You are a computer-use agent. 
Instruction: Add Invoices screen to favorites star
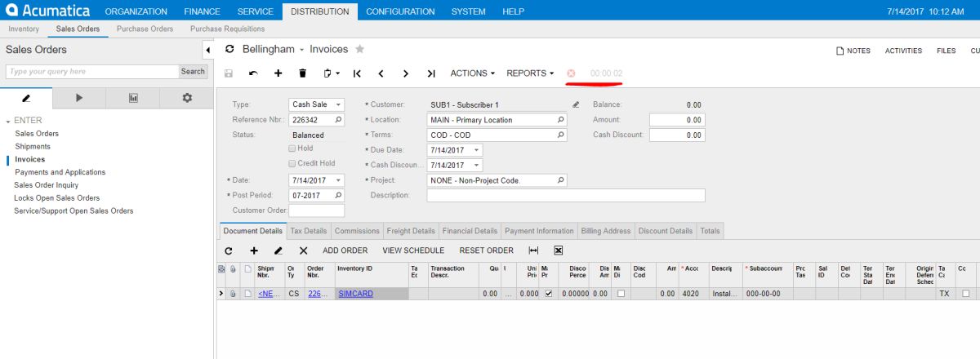pyautogui.click(x=360, y=49)
